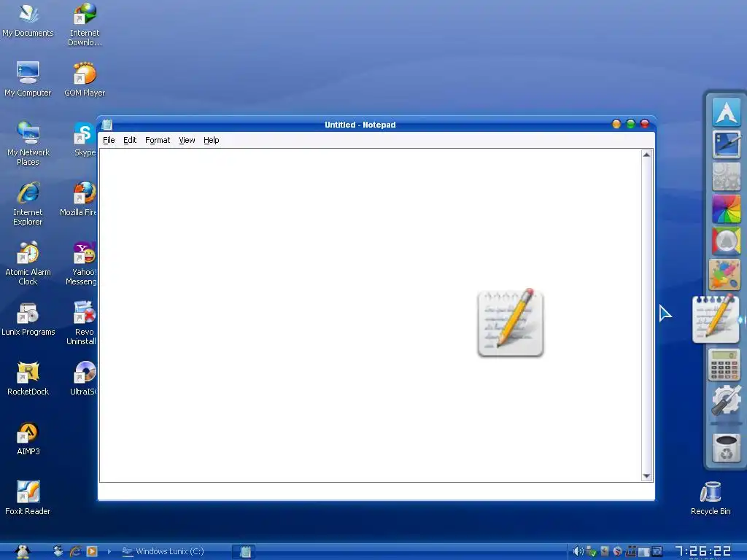
Task: Open the File menu in Notepad
Action: coord(109,140)
